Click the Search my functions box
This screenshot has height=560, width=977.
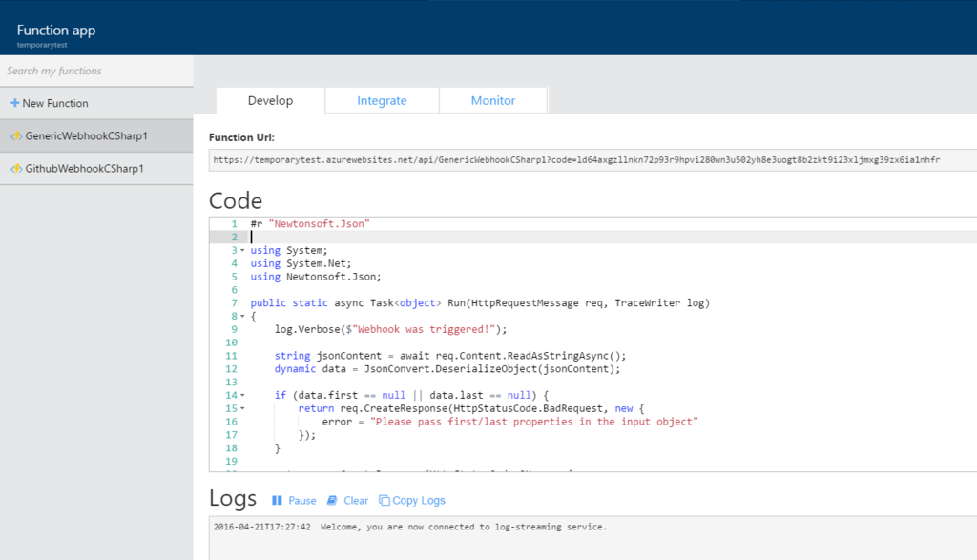(96, 71)
